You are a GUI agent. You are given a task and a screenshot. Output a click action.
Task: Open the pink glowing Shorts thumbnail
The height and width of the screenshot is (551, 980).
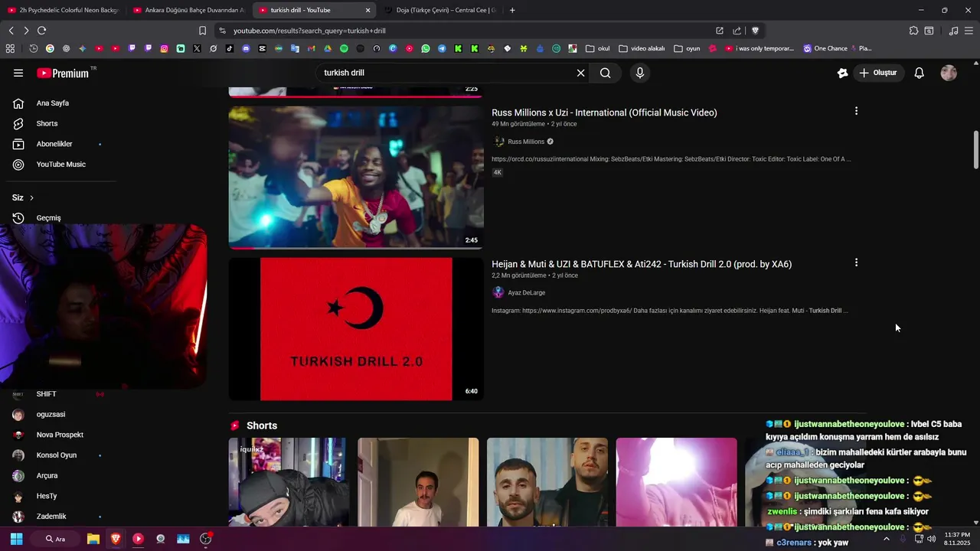(x=677, y=482)
